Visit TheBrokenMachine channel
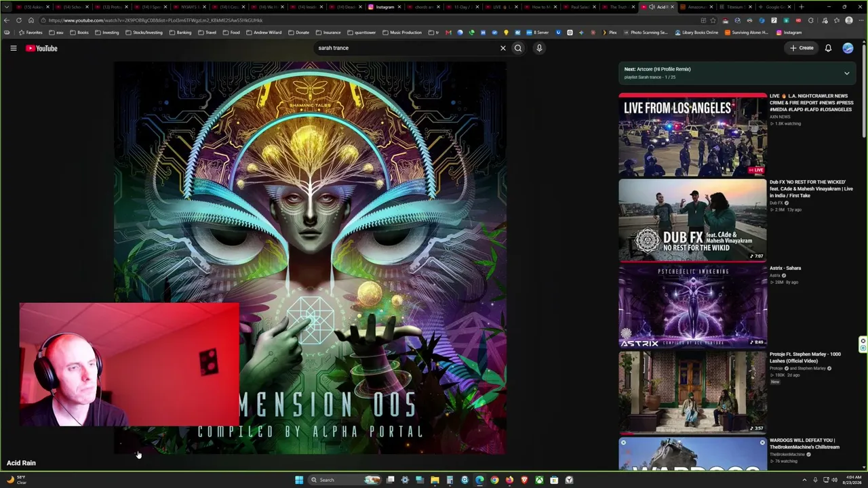 [x=787, y=454]
